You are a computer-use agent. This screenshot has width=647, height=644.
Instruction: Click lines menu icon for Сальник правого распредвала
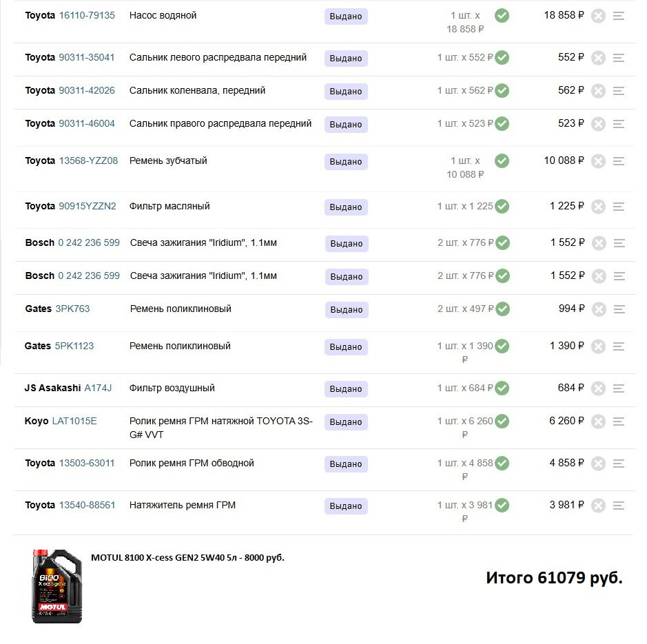click(619, 124)
